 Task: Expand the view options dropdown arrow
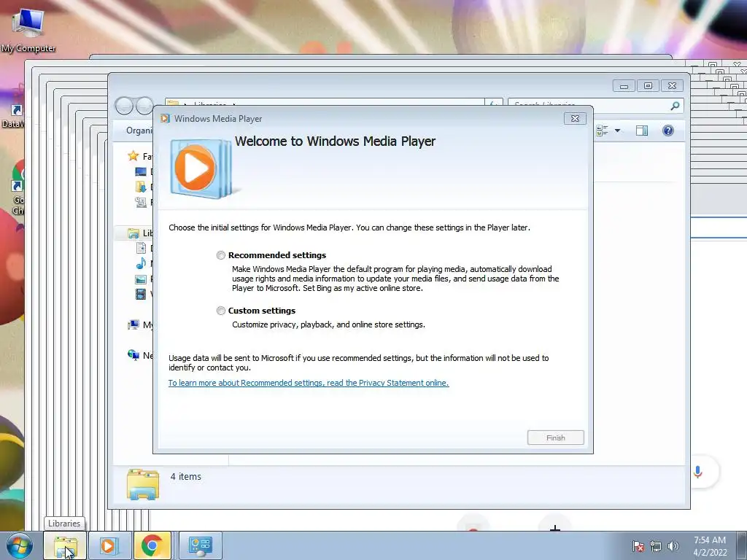click(x=617, y=131)
